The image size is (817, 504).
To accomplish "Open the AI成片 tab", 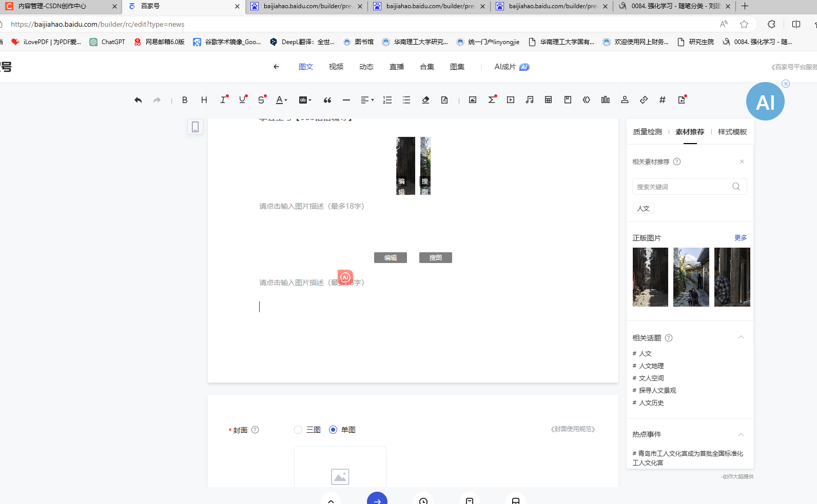I will [512, 67].
